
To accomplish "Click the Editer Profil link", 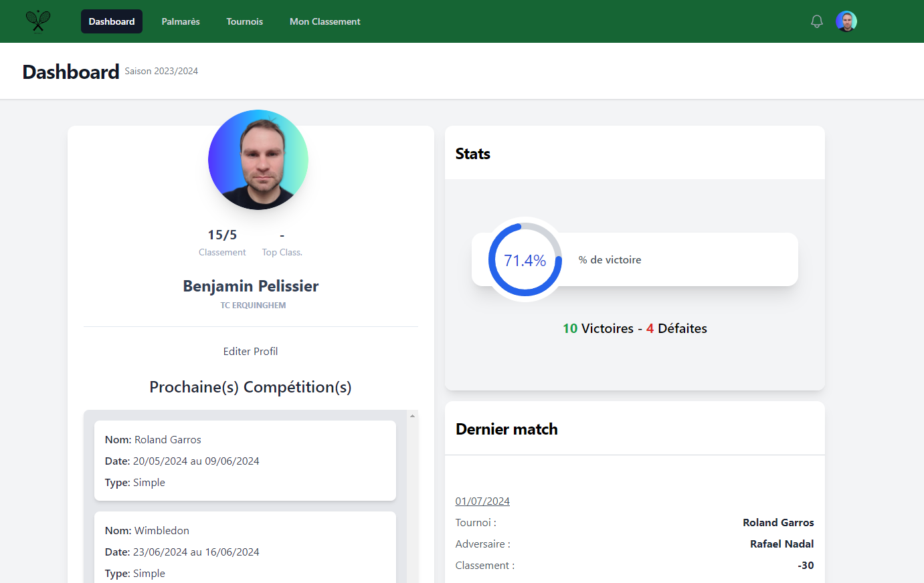I will click(250, 351).
